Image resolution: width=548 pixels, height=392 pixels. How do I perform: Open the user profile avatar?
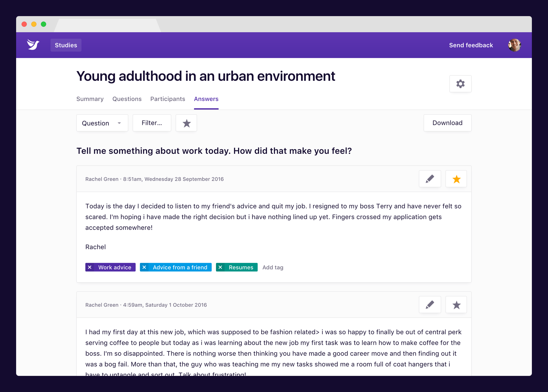pos(514,45)
